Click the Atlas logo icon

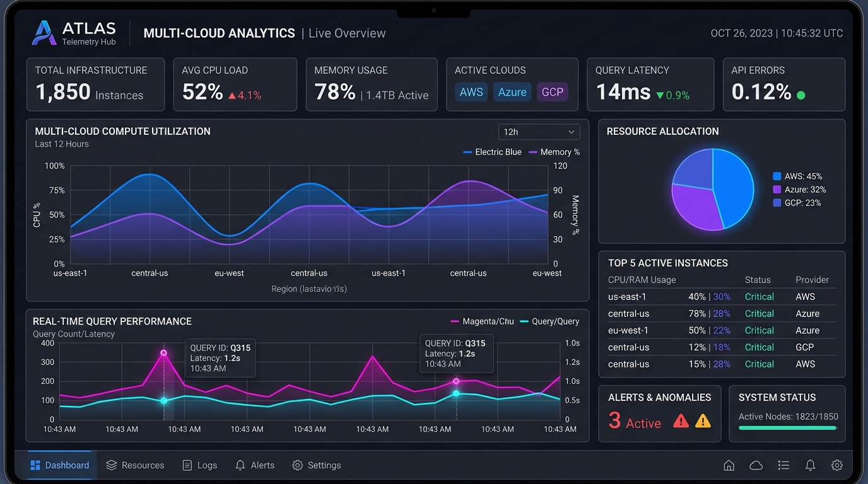click(x=44, y=33)
